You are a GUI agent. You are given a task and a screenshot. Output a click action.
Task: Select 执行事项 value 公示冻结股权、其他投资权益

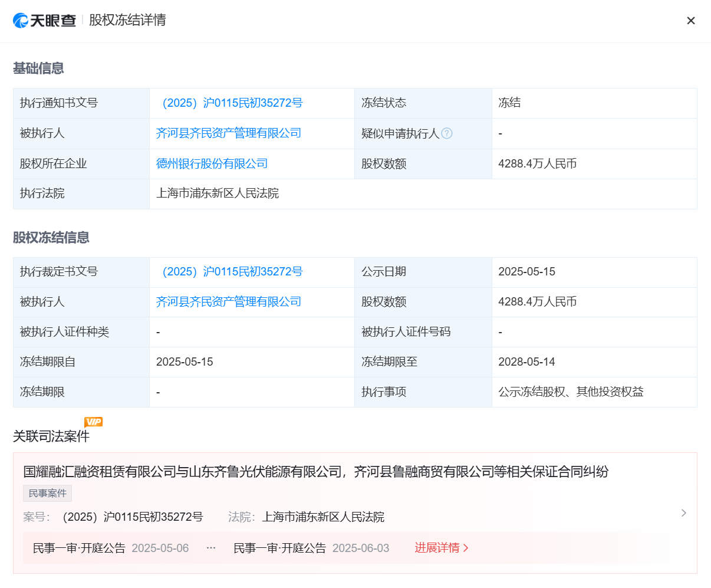(571, 392)
